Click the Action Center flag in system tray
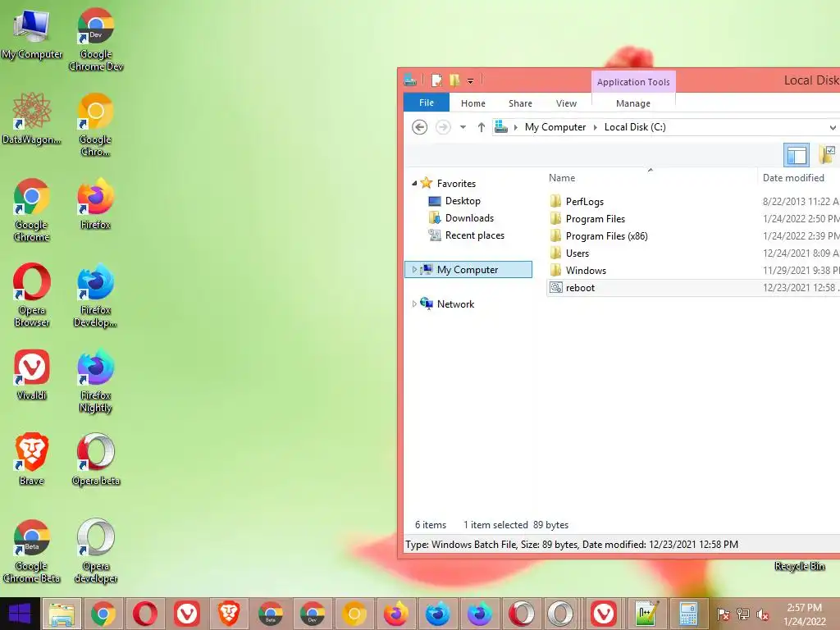This screenshot has height=630, width=840. (x=723, y=614)
